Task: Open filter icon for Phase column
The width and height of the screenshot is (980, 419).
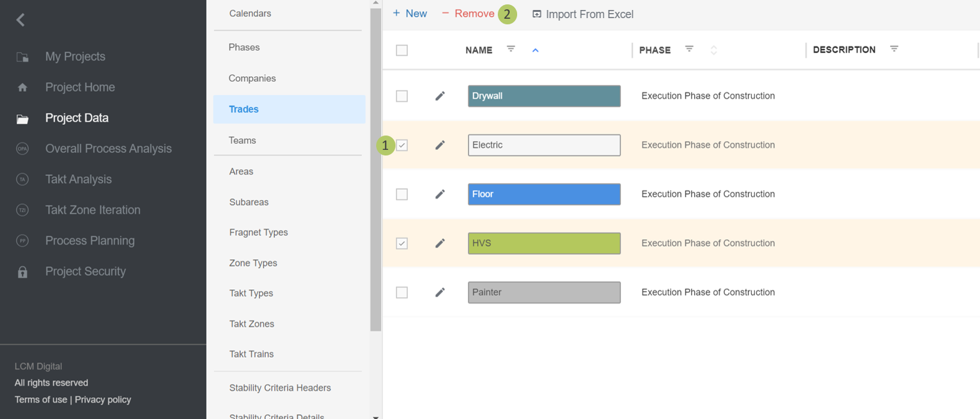Action: (x=689, y=49)
